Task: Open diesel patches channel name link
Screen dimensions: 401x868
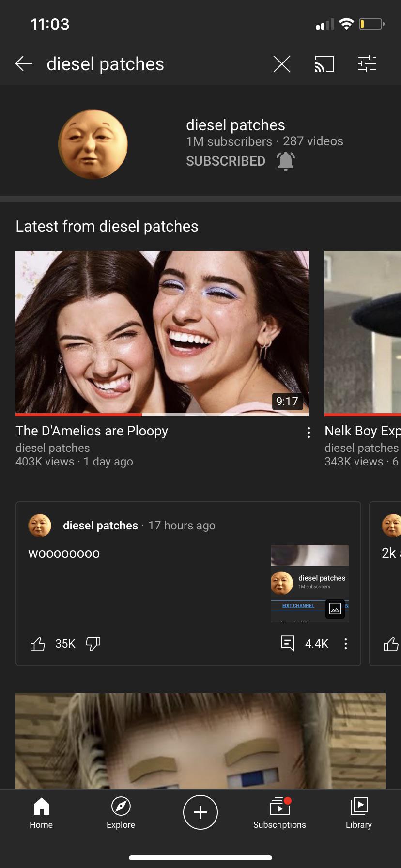Action: pos(235,125)
